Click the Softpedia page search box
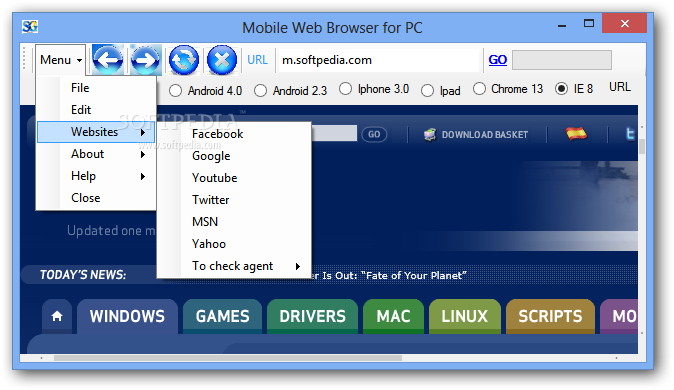 click(334, 133)
